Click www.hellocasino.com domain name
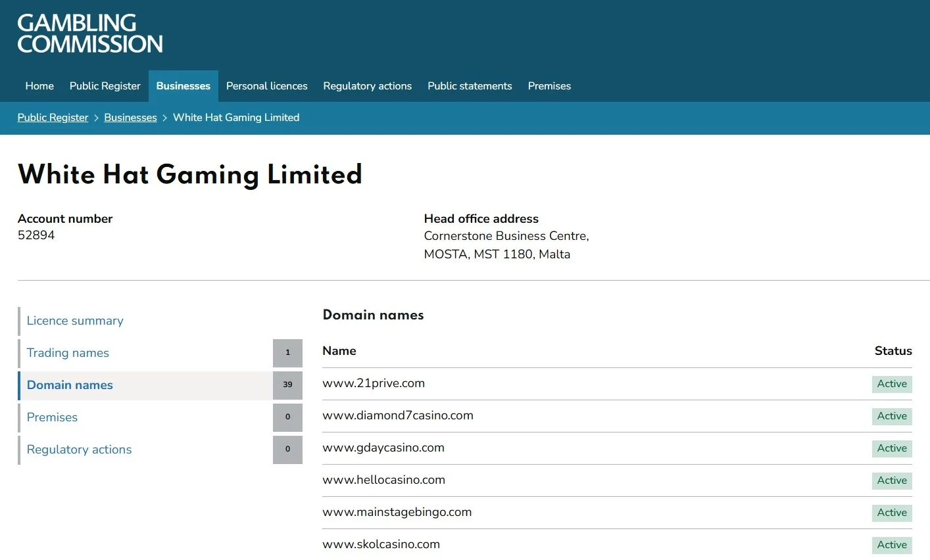The height and width of the screenshot is (560, 930). [383, 480]
